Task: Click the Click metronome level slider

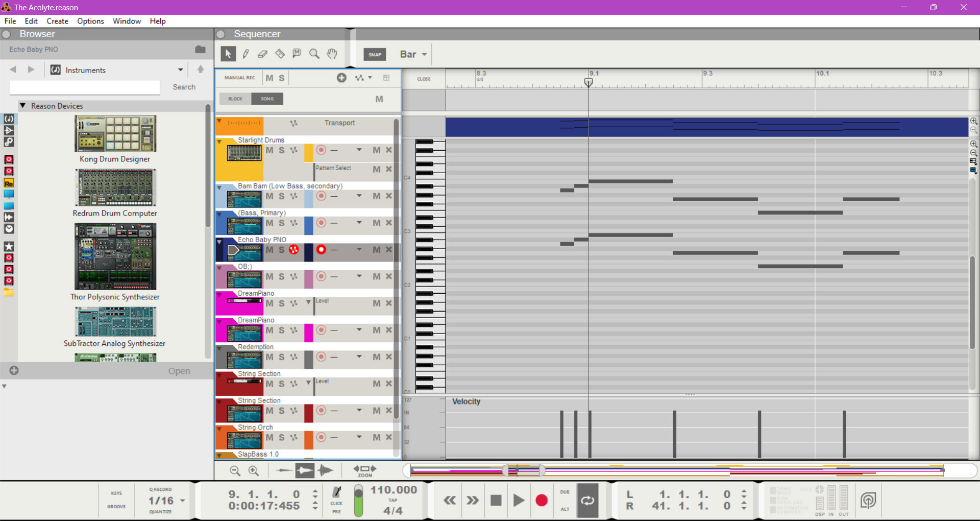Action: point(358,501)
